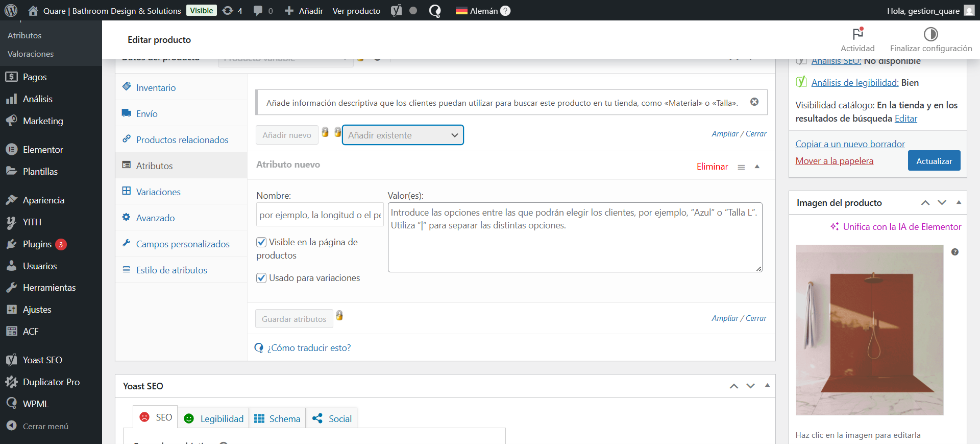Move Yoast SEO box up
Screen dimensions: 980x444
click(x=733, y=386)
